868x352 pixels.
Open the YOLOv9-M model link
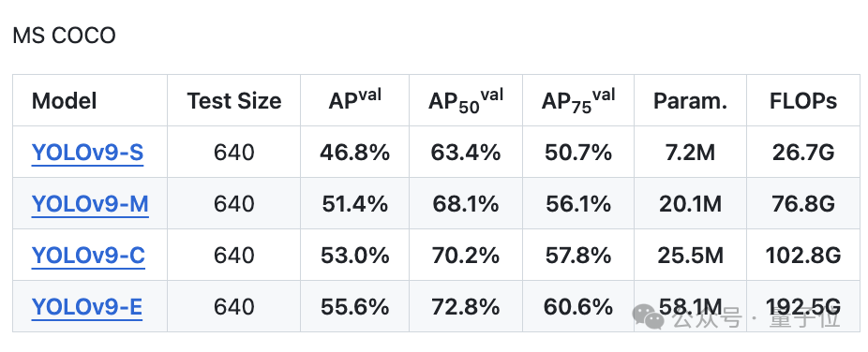click(x=90, y=204)
